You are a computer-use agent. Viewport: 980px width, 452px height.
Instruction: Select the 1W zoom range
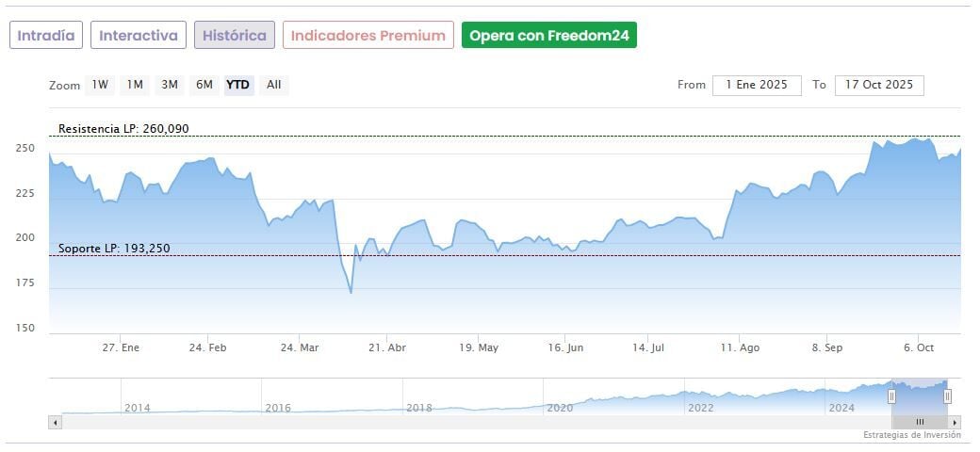[100, 85]
